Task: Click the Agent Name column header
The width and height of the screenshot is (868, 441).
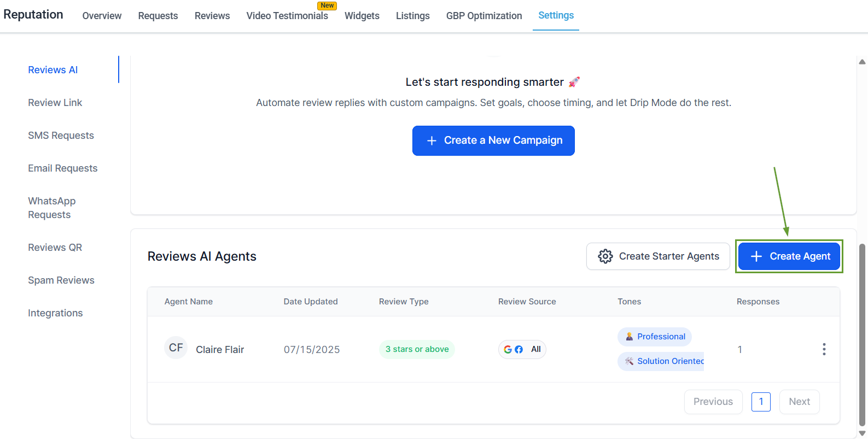Action: pyautogui.click(x=189, y=302)
